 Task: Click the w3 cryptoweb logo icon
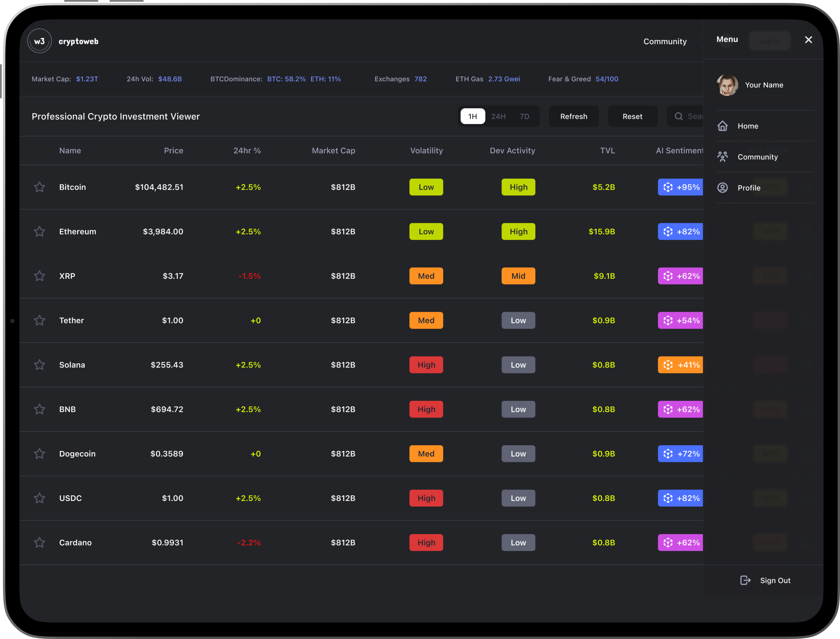pos(39,41)
